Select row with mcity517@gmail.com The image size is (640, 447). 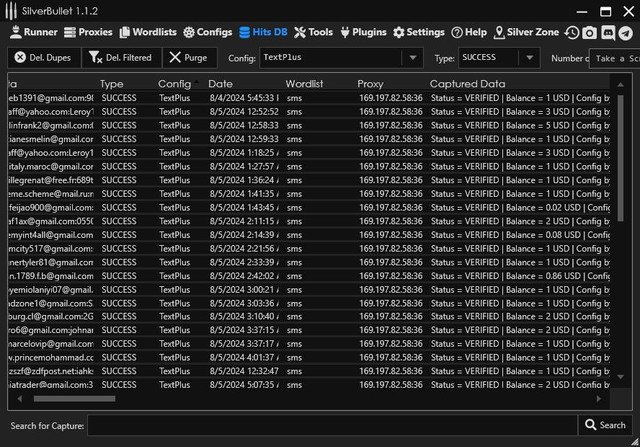pos(309,248)
